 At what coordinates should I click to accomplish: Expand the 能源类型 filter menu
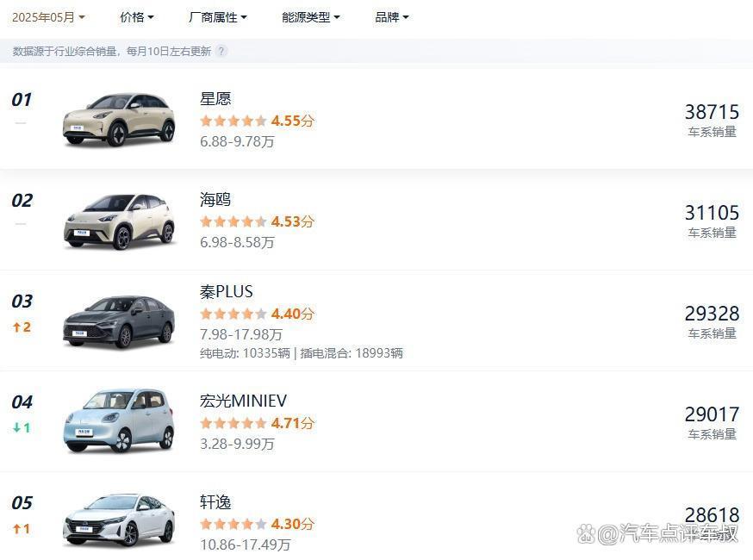point(310,17)
